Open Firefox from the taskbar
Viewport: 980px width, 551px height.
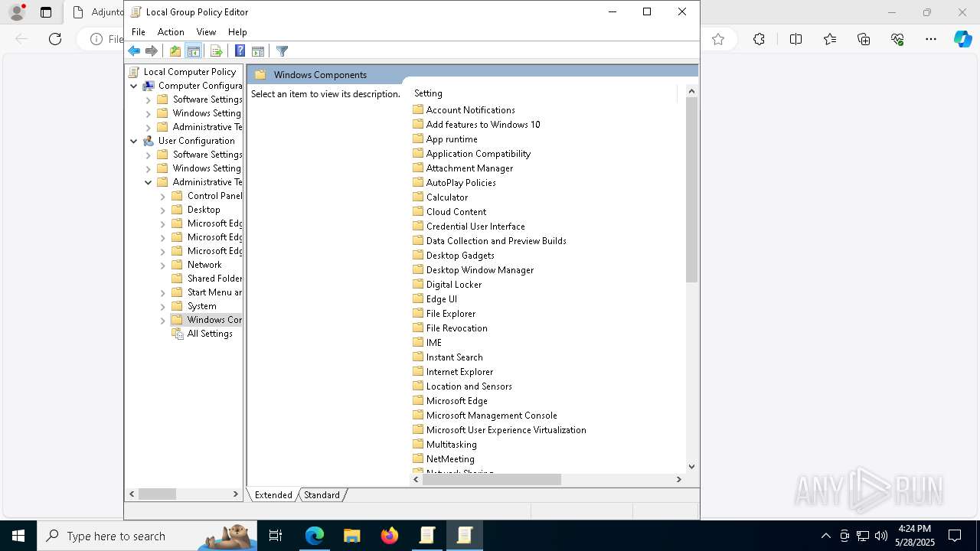pos(390,536)
